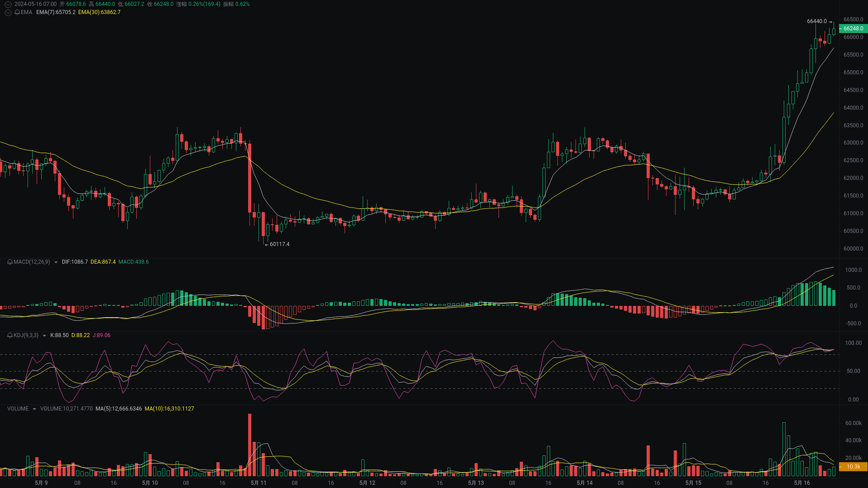
Task: Click the bell alarm icon beside KDJ(9,3,3)
Action: click(9, 335)
